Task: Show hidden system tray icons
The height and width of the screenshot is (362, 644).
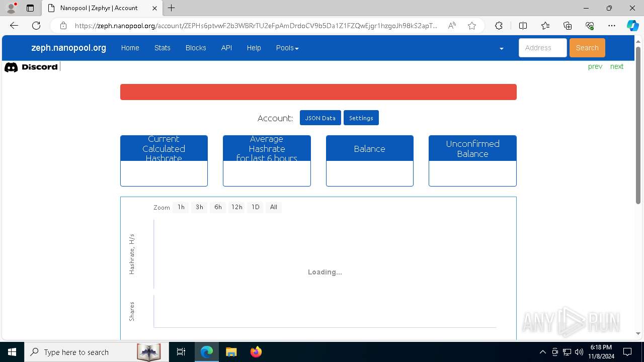Action: click(542, 352)
